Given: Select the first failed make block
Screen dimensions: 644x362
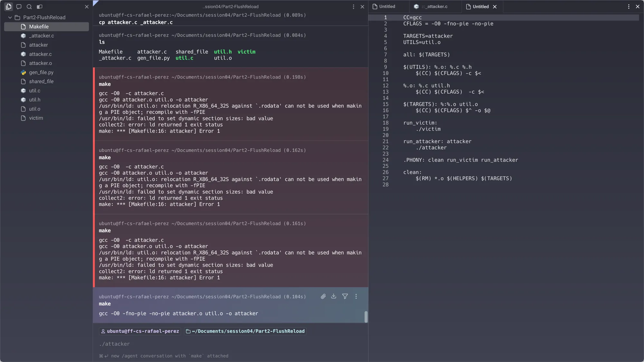Looking at the screenshot, I should [x=230, y=104].
